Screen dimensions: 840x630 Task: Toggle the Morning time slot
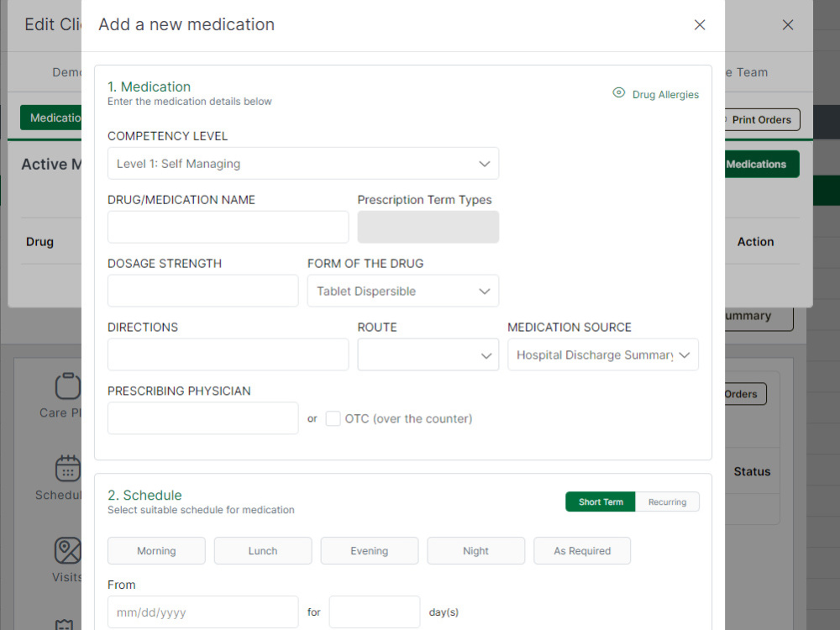coord(156,551)
